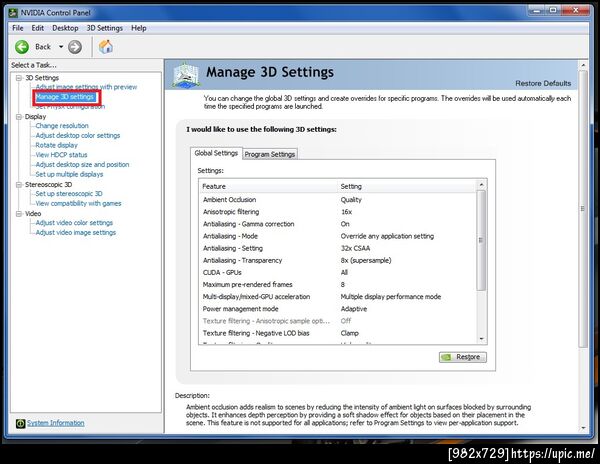This screenshot has height=464, width=600.
Task: Switch to the Global Settings tab
Action: (216, 153)
